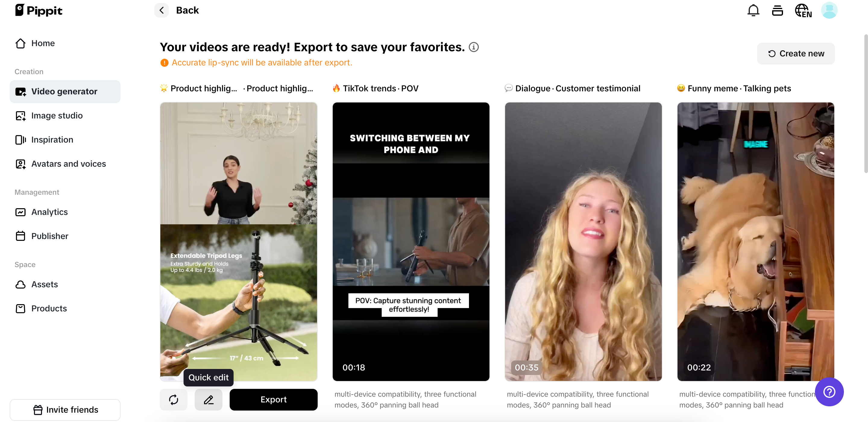Click the info icon next to the heading
The height and width of the screenshot is (422, 868).
pos(474,47)
